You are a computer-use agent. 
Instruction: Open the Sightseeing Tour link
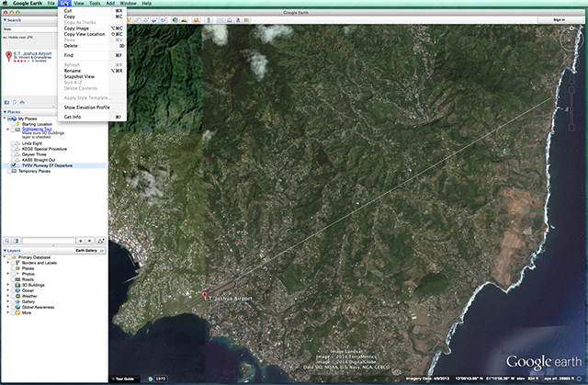point(37,129)
